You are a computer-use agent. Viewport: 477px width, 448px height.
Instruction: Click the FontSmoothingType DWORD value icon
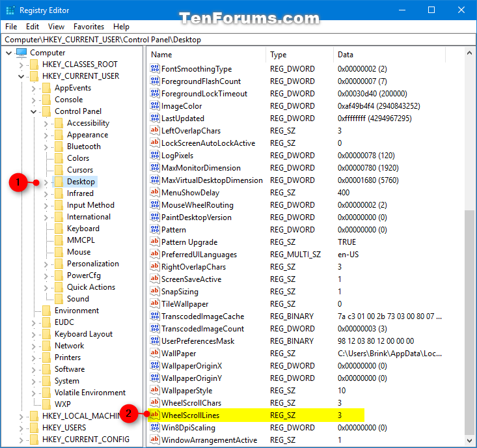(154, 68)
